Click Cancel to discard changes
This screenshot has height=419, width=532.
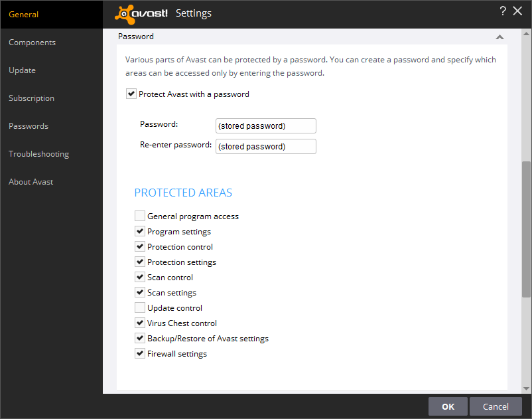pyautogui.click(x=496, y=406)
